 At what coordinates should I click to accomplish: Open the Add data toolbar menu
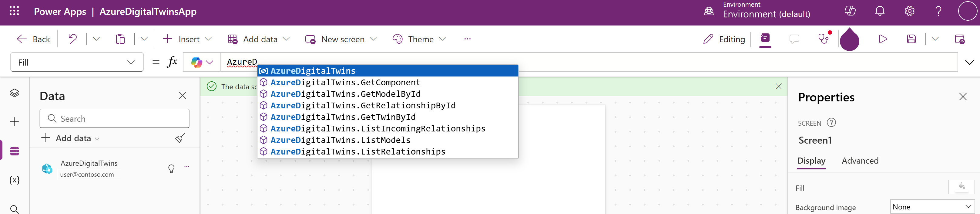[x=259, y=39]
